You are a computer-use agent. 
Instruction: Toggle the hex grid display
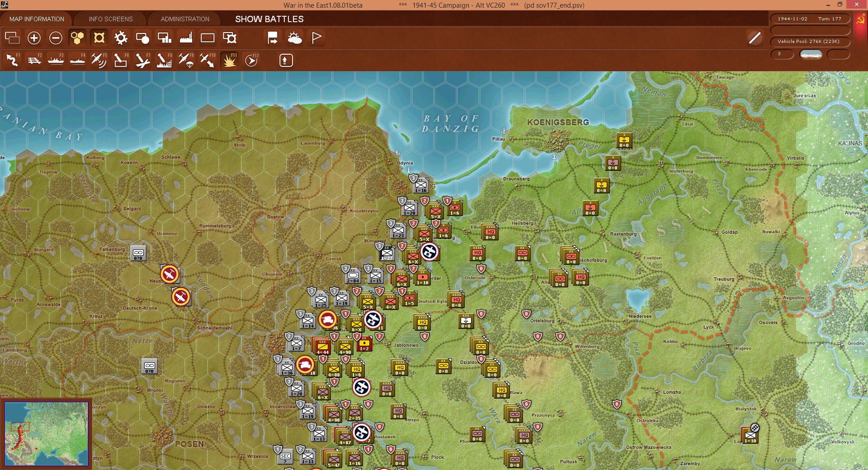[77, 38]
